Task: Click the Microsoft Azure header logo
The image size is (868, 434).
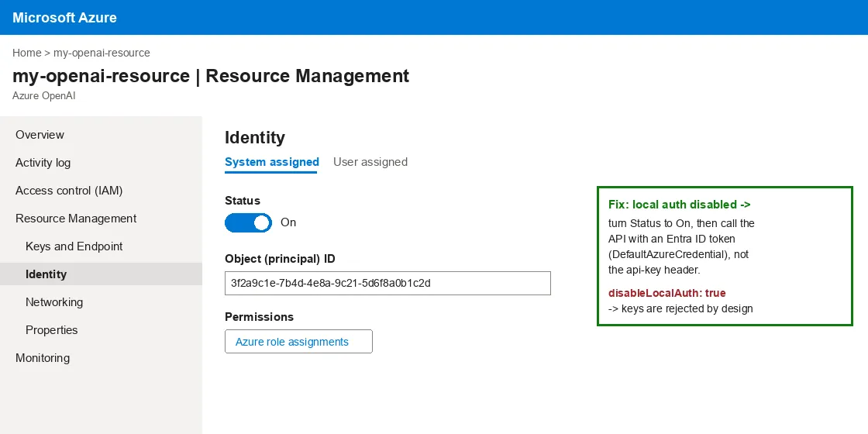Action: coord(64,17)
